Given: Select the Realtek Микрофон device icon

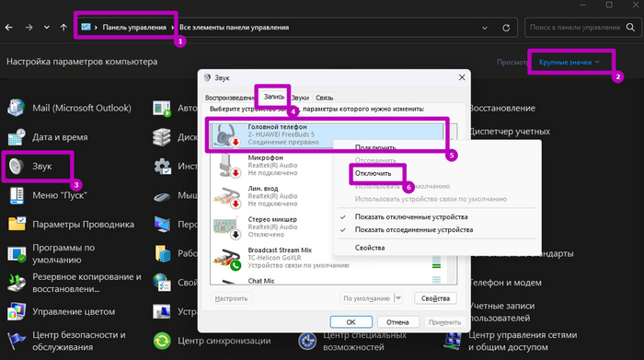Looking at the screenshot, I should tap(229, 165).
